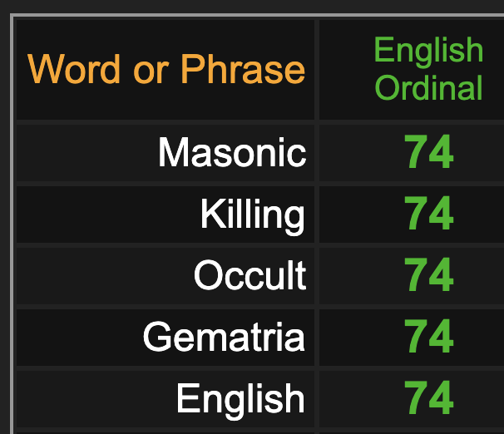The image size is (504, 434).
Task: Click the gray left border of the table
Action: (12, 224)
